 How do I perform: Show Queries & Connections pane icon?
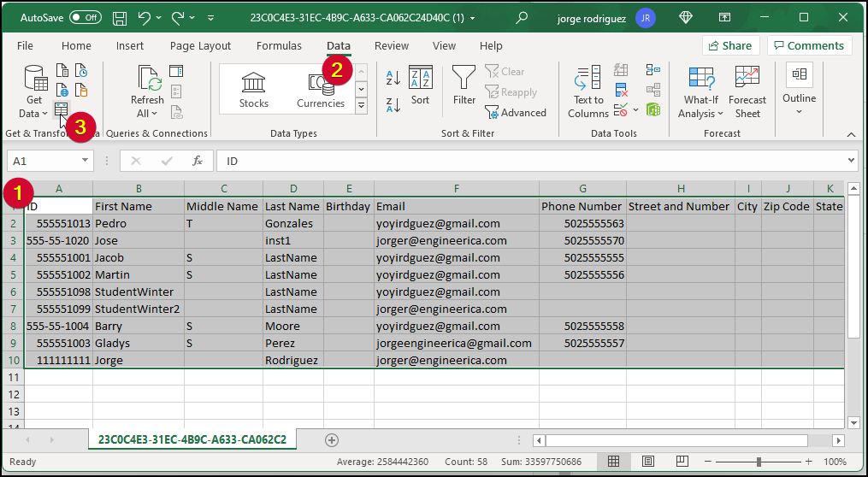pyautogui.click(x=176, y=71)
